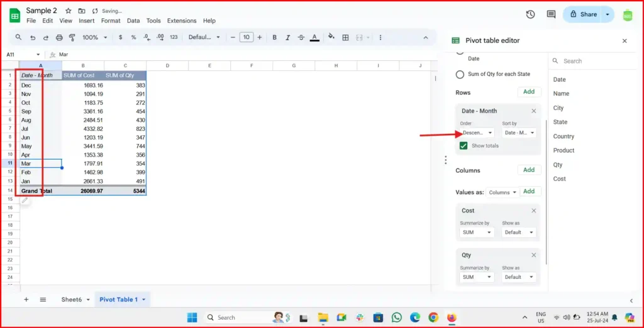Format as percent icon
Image resolution: width=644 pixels, height=328 pixels.
(133, 37)
